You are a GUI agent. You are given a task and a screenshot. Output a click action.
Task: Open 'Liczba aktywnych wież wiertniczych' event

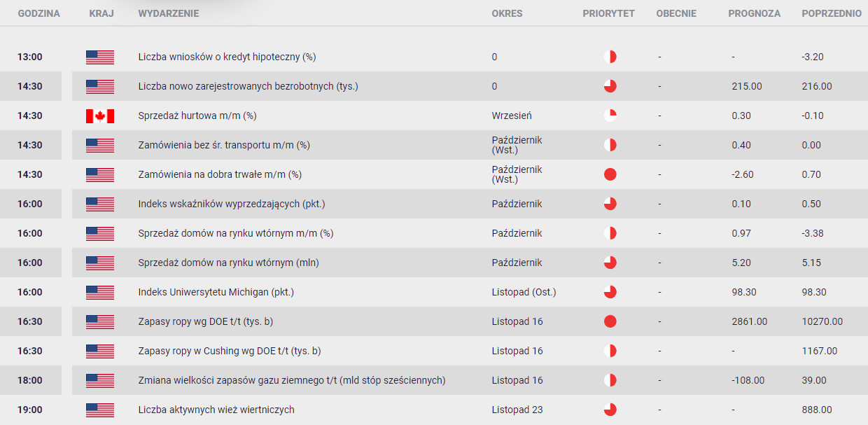click(216, 410)
